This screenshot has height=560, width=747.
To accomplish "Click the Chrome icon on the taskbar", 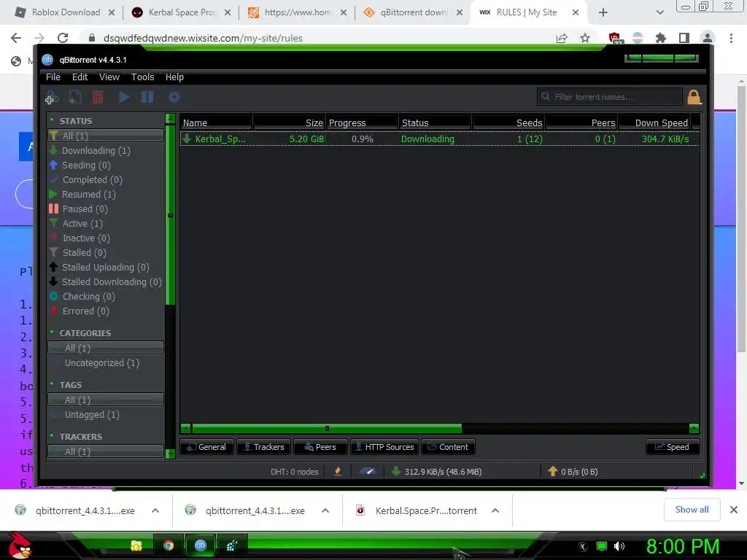I will pyautogui.click(x=169, y=545).
